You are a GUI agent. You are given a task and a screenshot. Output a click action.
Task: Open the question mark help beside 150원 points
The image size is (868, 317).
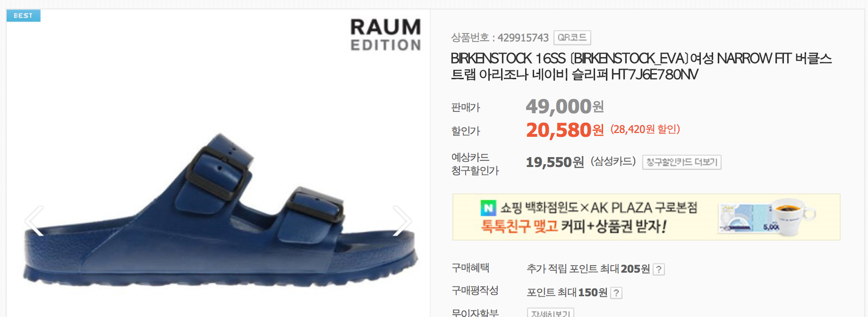tap(616, 293)
